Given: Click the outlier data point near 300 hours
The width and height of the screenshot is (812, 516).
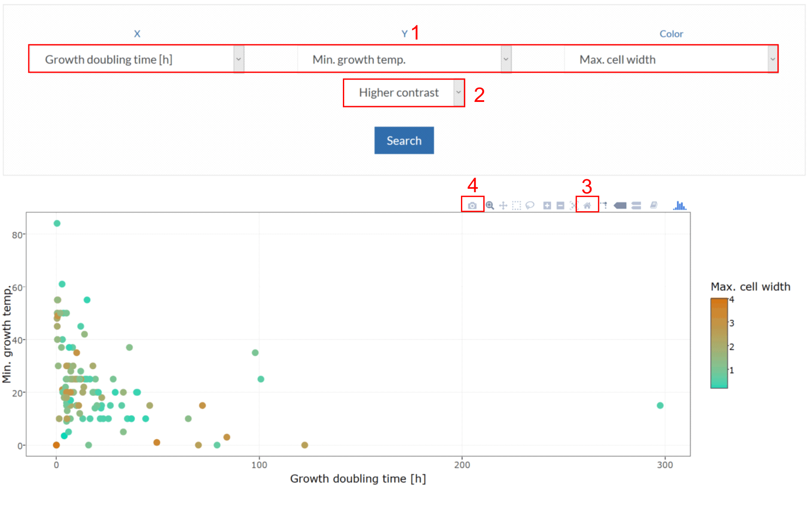Looking at the screenshot, I should (x=660, y=405).
